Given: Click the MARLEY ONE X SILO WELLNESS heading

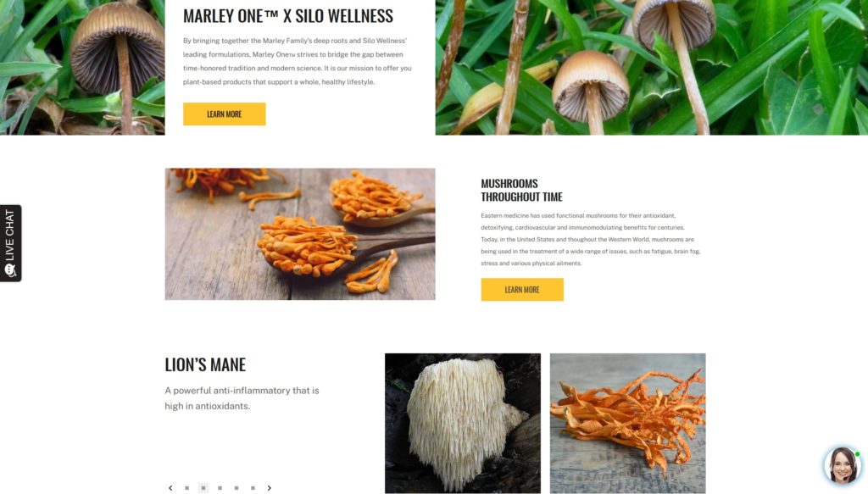Looking at the screenshot, I should (288, 16).
